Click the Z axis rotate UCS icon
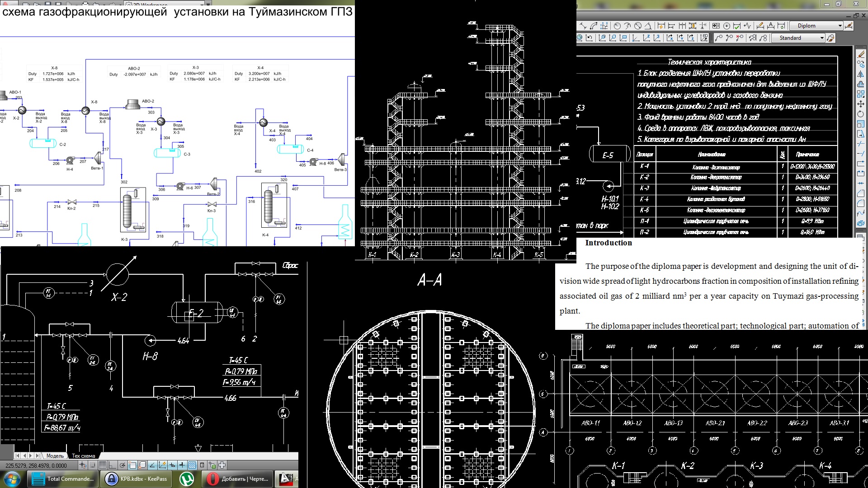868x488 pixels. tap(691, 38)
